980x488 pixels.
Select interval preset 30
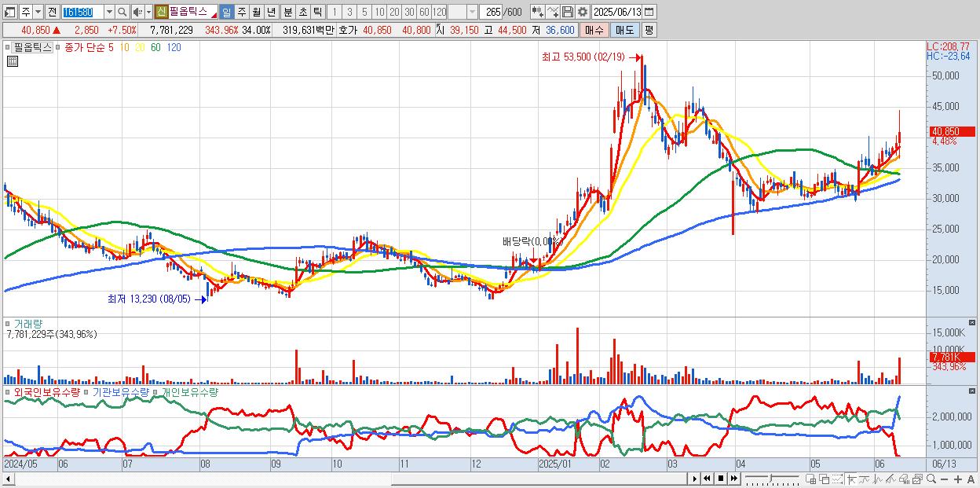(x=409, y=12)
